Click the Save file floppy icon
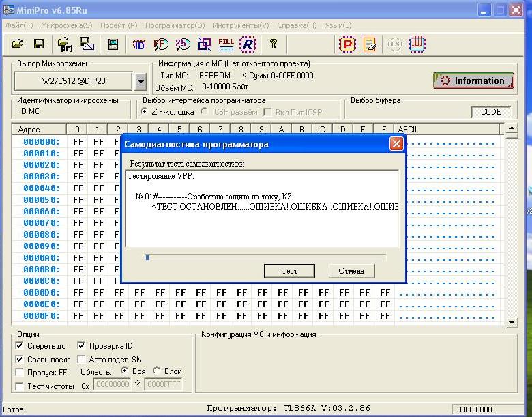This screenshot has height=417, width=532. (39, 44)
